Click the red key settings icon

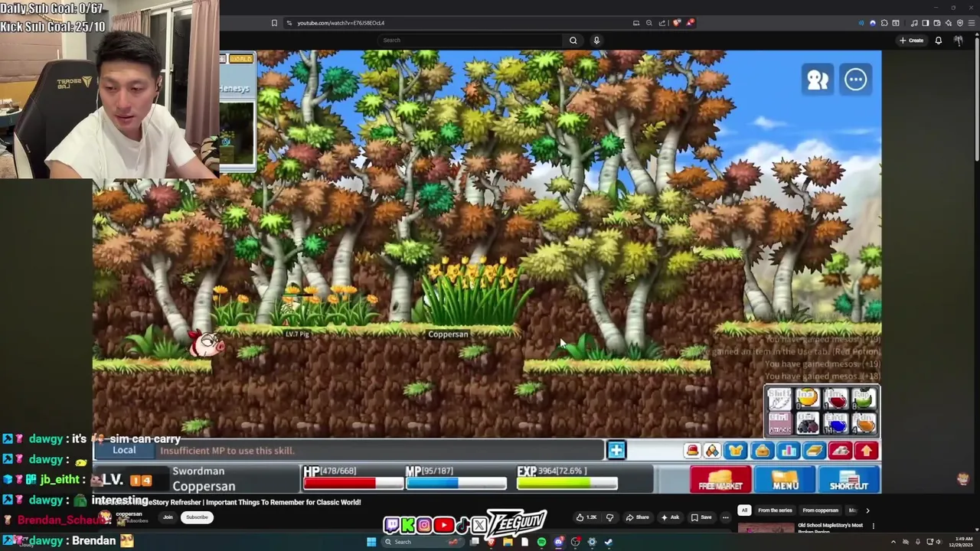point(840,452)
